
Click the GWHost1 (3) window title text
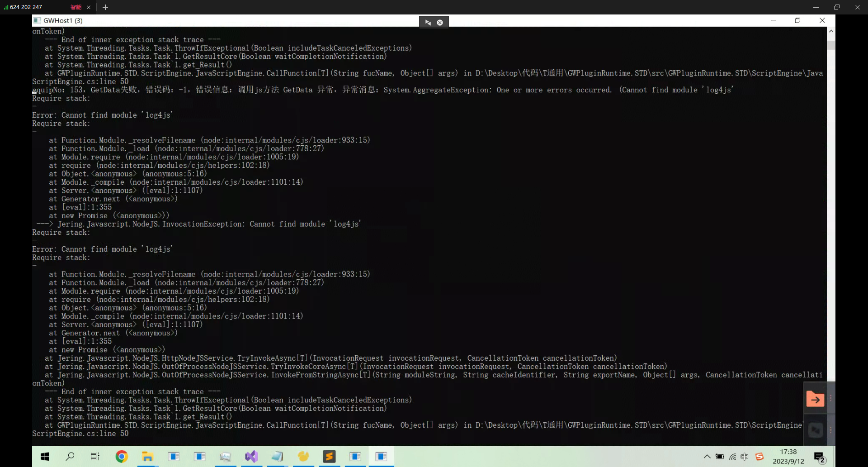[x=63, y=20]
